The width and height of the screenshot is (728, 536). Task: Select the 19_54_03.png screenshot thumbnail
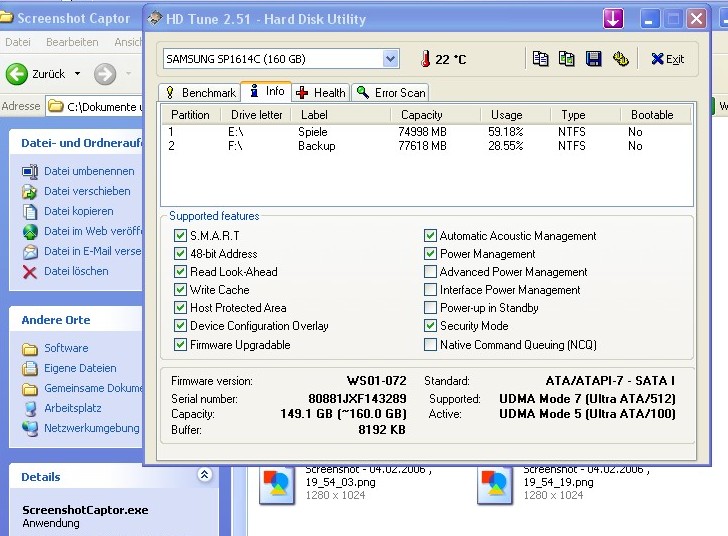tap(277, 485)
